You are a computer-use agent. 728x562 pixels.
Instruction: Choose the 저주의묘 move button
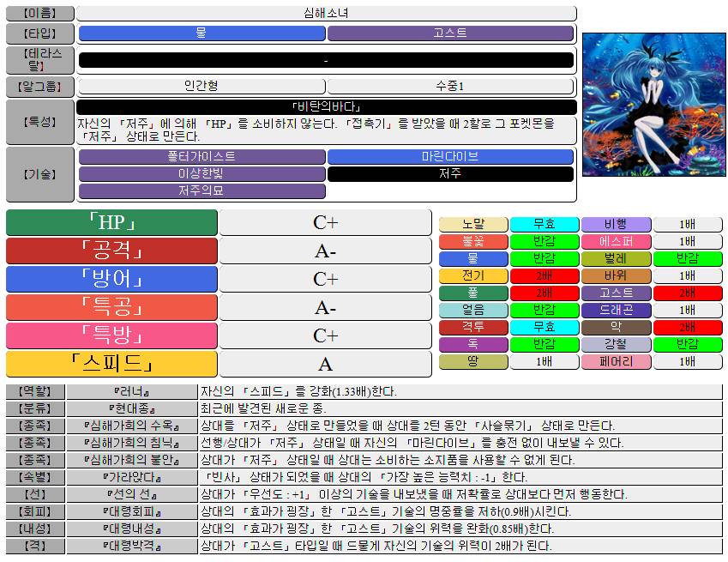pos(202,190)
